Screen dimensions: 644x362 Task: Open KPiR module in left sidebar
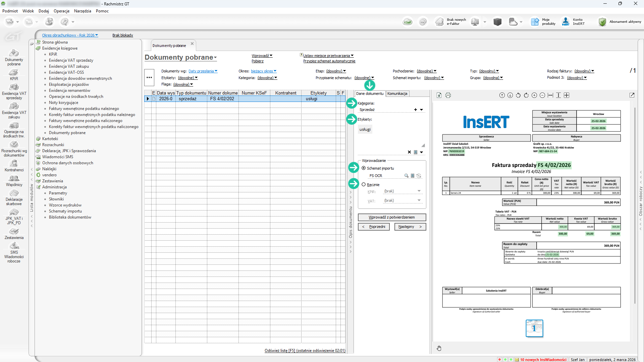tap(14, 75)
